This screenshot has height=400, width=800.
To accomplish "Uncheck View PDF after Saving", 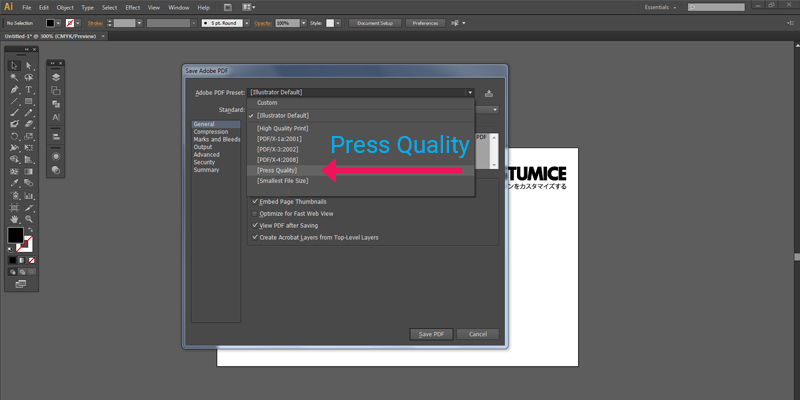I will click(255, 226).
